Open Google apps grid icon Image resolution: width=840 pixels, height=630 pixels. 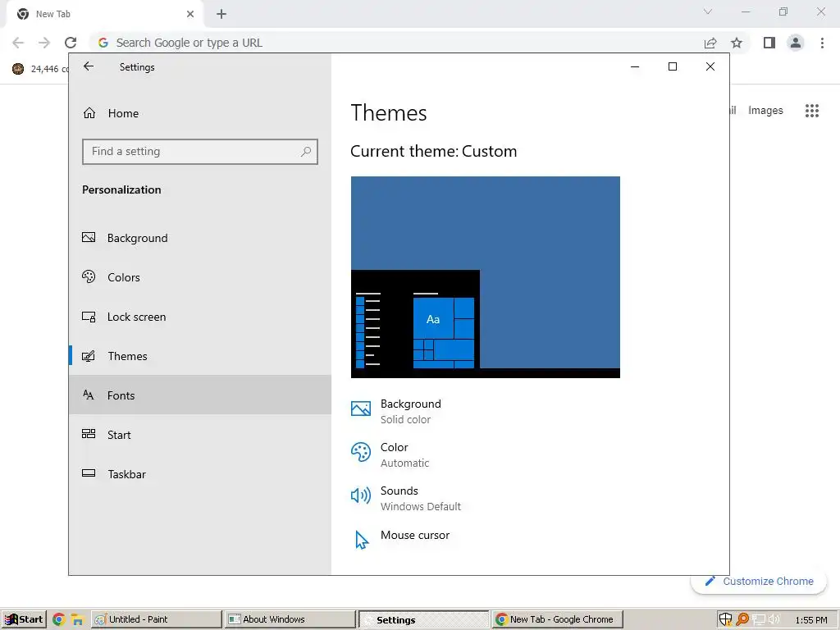(812, 111)
